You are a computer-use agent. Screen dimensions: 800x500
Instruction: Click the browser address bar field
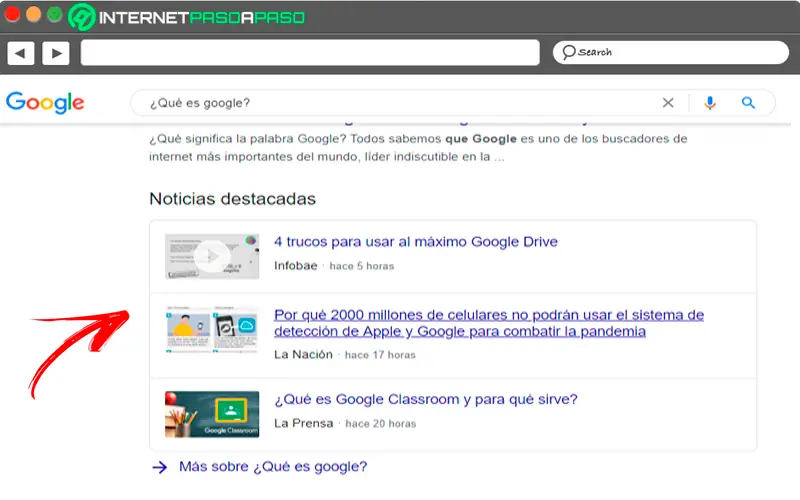pos(310,53)
